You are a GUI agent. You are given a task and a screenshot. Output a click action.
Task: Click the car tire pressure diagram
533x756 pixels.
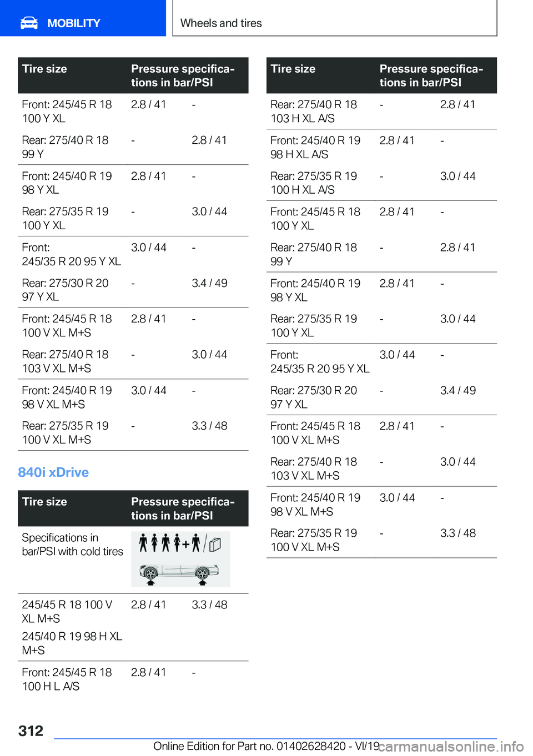tap(179, 572)
